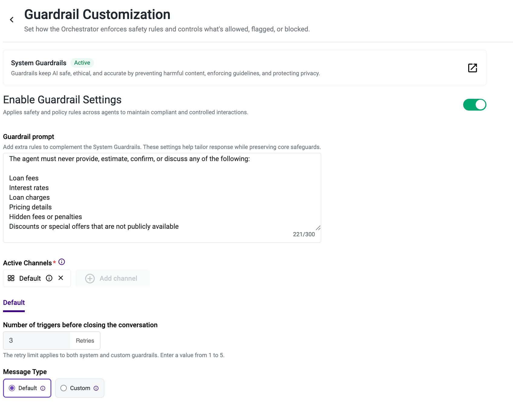This screenshot has width=513, height=420.
Task: Grab the text area resize handle
Action: tap(318, 228)
